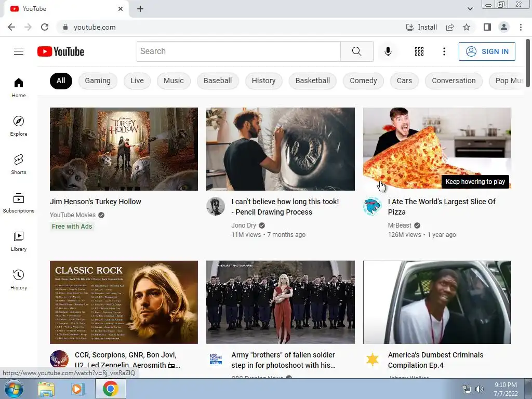
Task: Click the YouTube search input field
Action: (x=238, y=51)
